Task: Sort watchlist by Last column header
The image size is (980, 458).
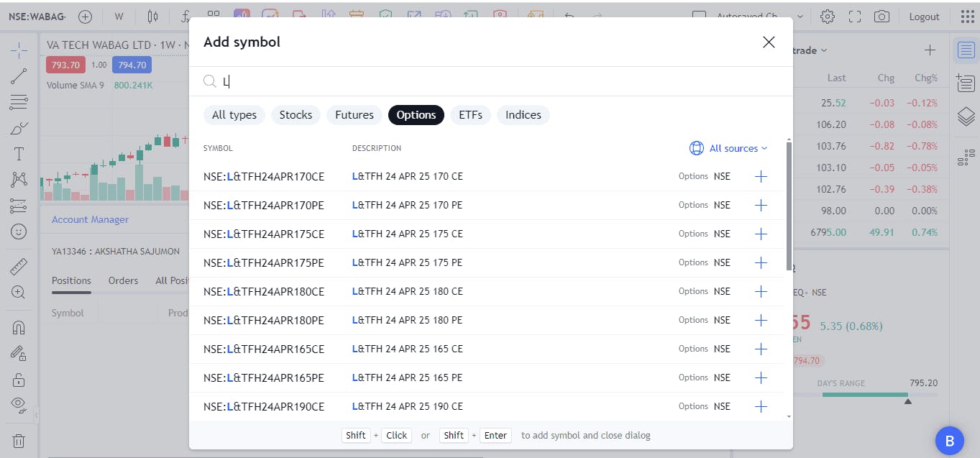Action: pos(836,78)
